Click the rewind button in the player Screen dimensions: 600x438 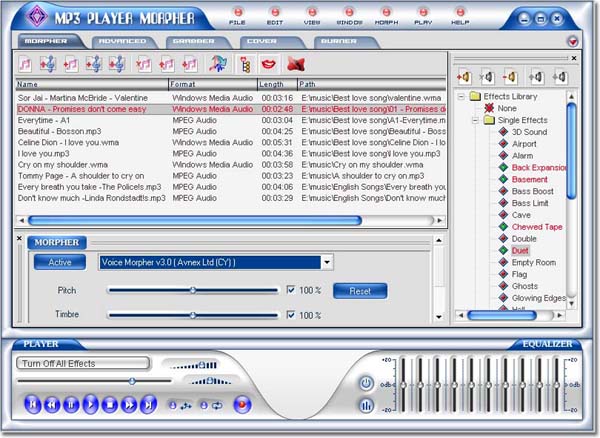(52, 404)
